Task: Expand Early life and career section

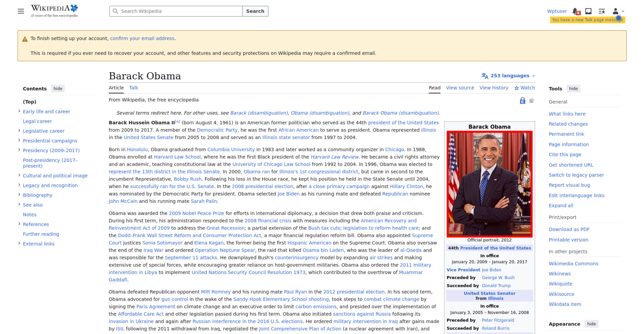Action: 19,111
